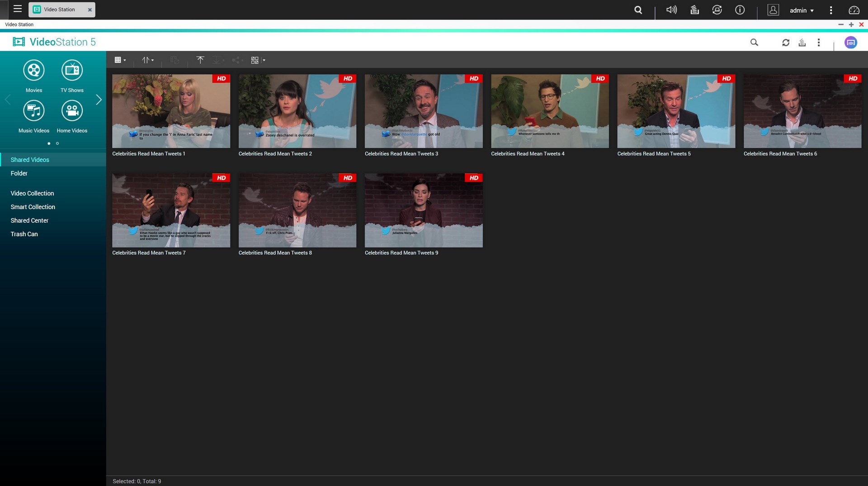Select Celebrities Read Mean Tweets 4 thumbnail
This screenshot has height=486, width=868.
(550, 111)
